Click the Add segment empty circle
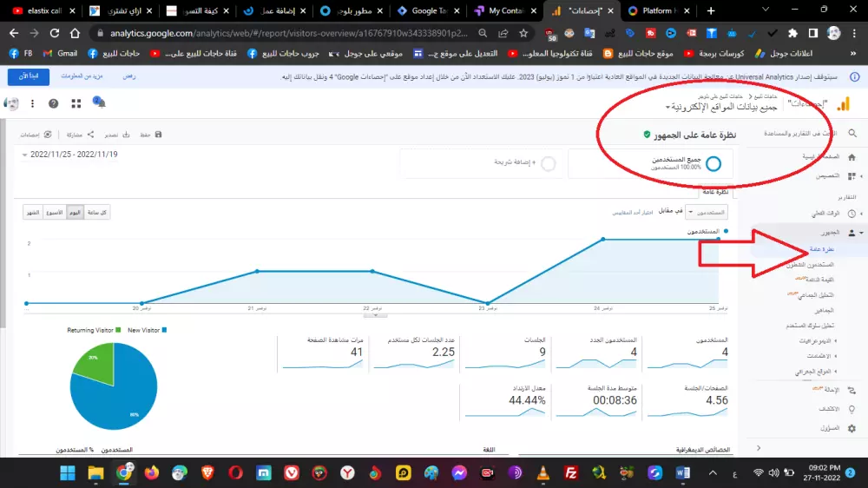The image size is (868, 488). [x=548, y=163]
